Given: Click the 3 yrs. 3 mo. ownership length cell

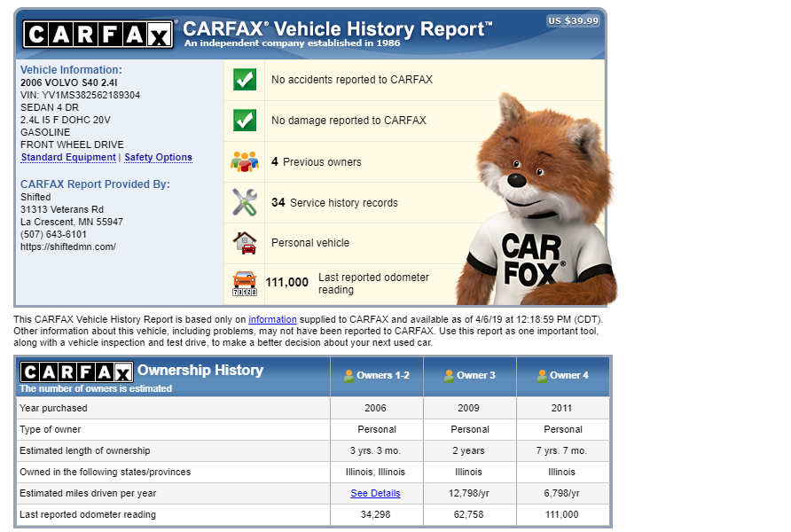Looking at the screenshot, I should [x=375, y=450].
